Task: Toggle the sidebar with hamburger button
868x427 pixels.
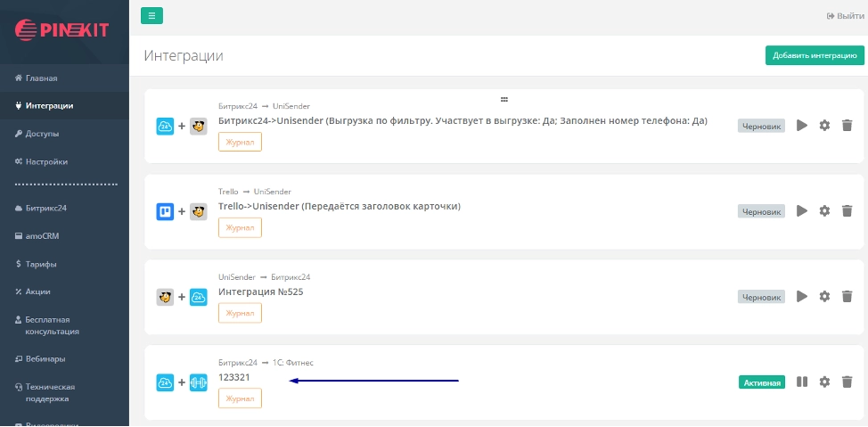Action: 151,15
